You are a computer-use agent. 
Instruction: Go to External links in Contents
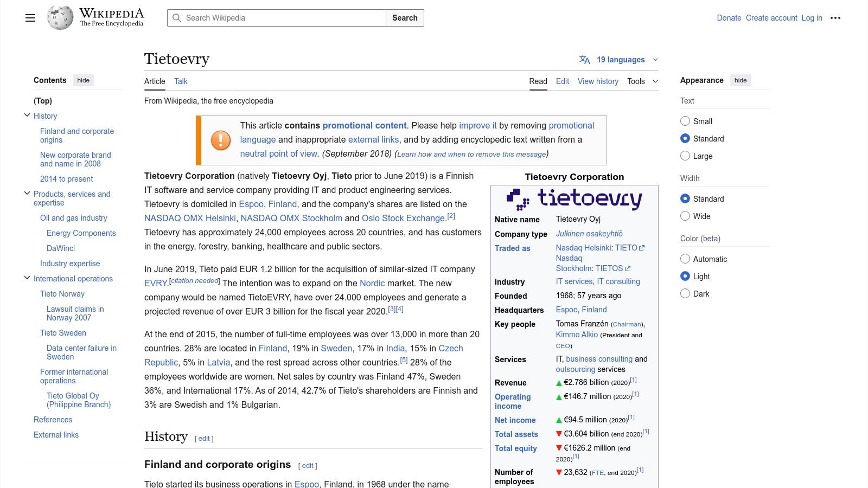coord(56,435)
